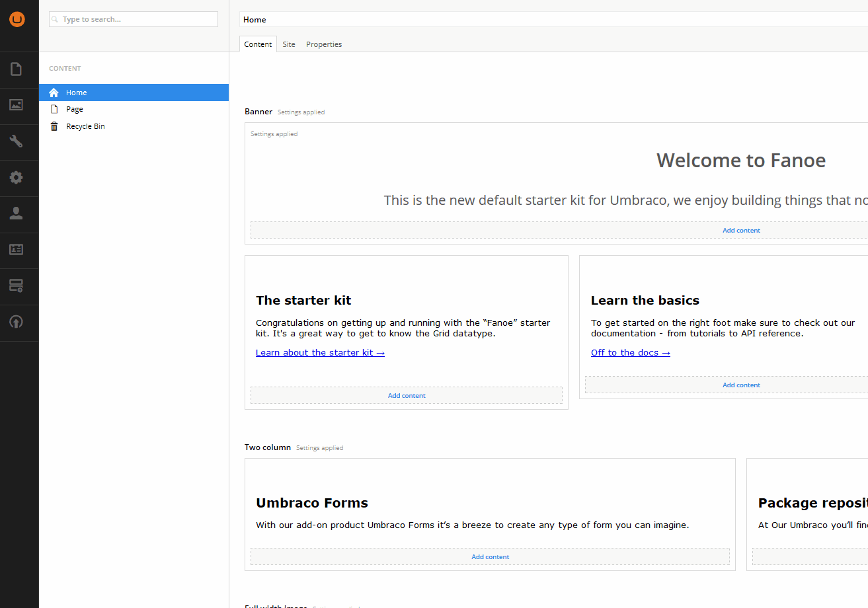Click the 'To get started' paragraph
Screen dimensions: 868x608
point(723,328)
